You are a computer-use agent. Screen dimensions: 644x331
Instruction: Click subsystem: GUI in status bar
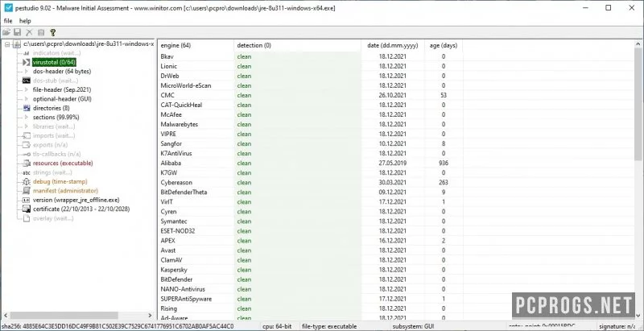(411, 326)
